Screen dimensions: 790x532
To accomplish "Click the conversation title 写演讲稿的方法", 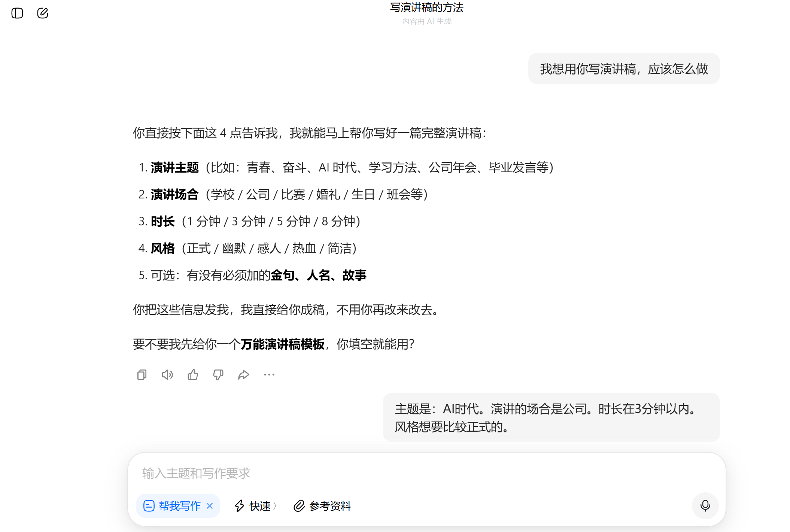I will click(426, 7).
